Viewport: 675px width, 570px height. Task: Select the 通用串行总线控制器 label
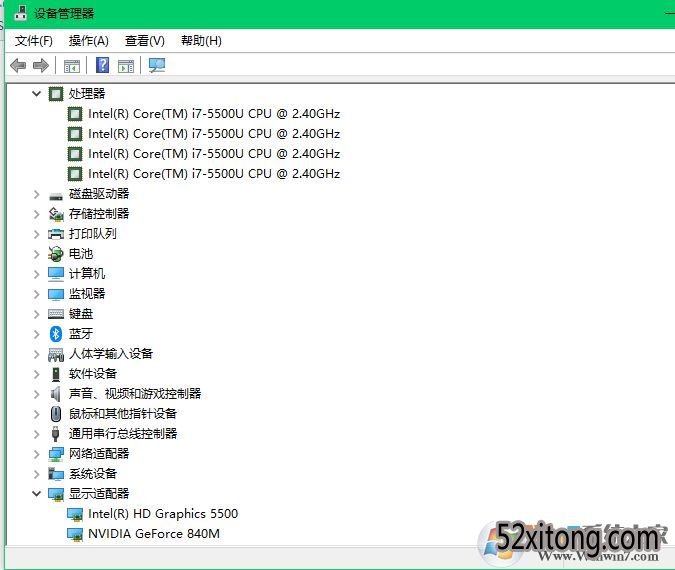point(123,434)
